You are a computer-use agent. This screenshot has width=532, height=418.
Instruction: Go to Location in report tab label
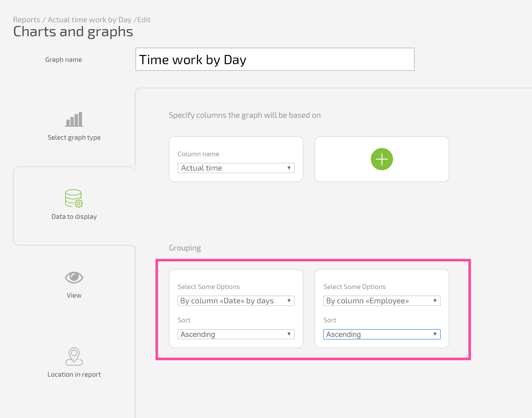[x=74, y=374]
